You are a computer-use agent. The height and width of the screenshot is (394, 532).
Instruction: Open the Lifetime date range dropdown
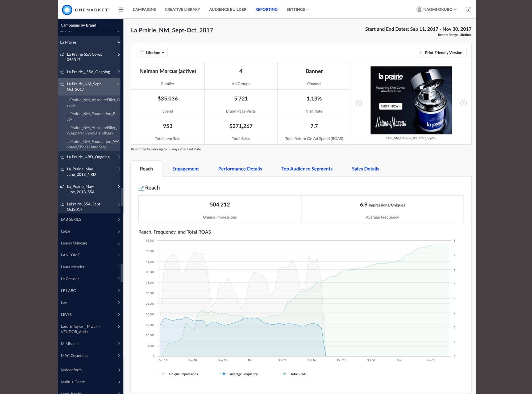[152, 52]
